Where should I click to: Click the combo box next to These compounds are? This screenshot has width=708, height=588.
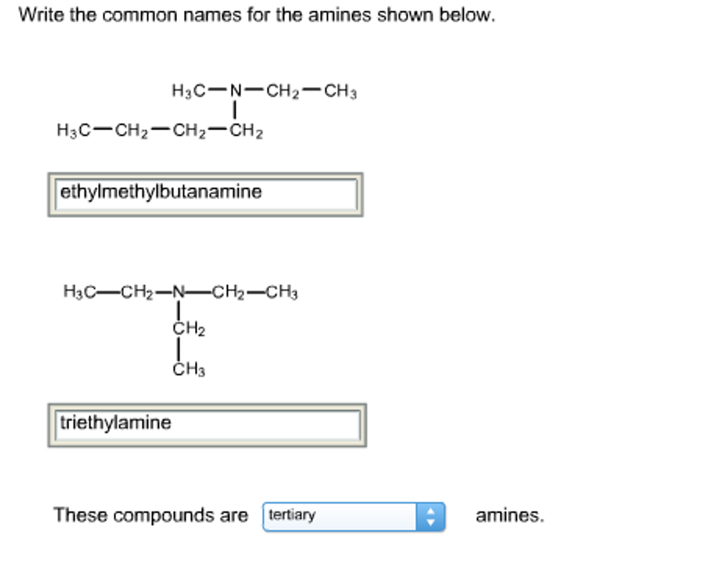click(x=353, y=516)
